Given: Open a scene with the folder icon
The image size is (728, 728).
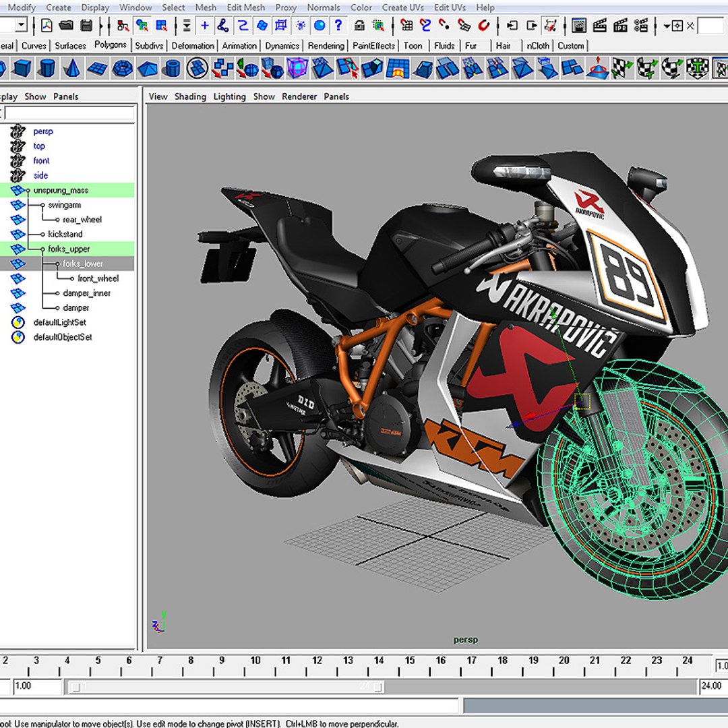Looking at the screenshot, I should [x=66, y=26].
